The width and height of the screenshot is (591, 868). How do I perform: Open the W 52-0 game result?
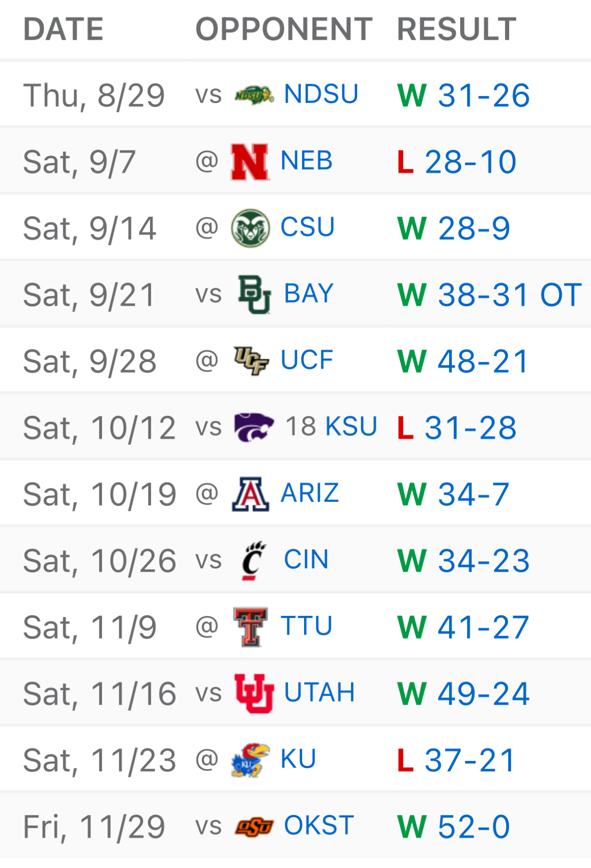click(454, 827)
